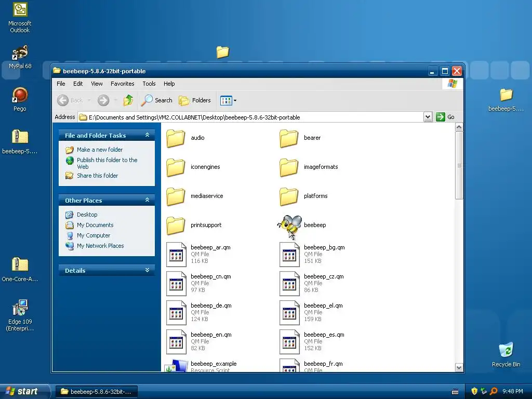Image resolution: width=532 pixels, height=399 pixels.
Task: Go to My Computer link
Action: point(94,235)
